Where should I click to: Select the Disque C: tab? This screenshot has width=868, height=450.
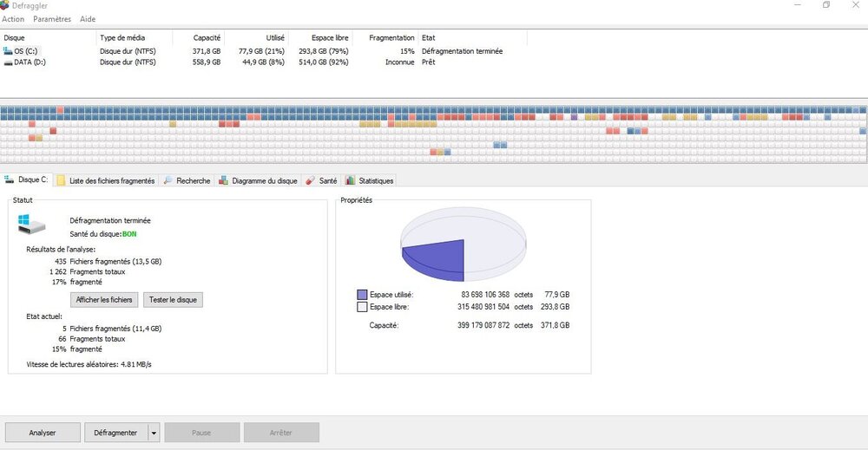tap(26, 179)
